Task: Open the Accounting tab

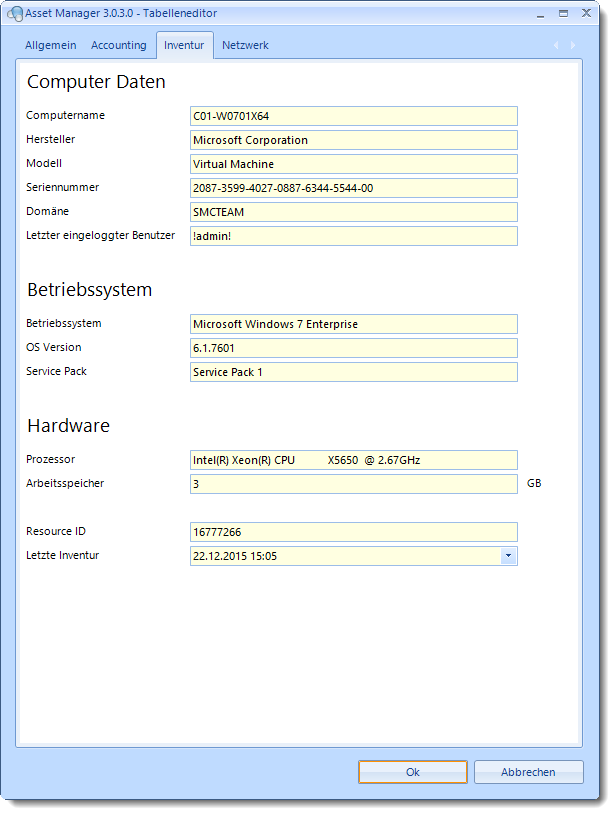Action: 119,45
